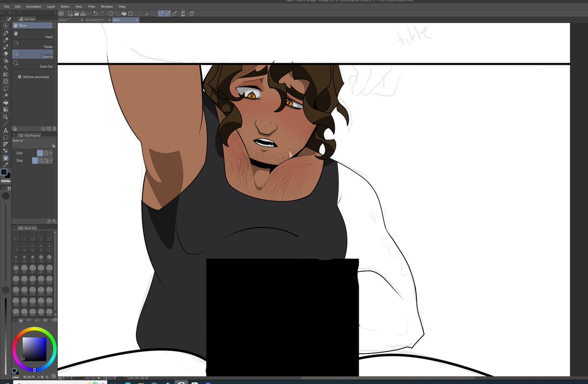
Task: Set Click mode to zoom out
Action: (46, 153)
